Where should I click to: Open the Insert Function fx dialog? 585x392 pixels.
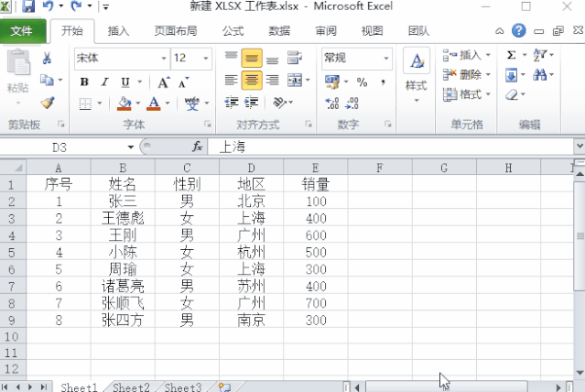click(x=198, y=147)
